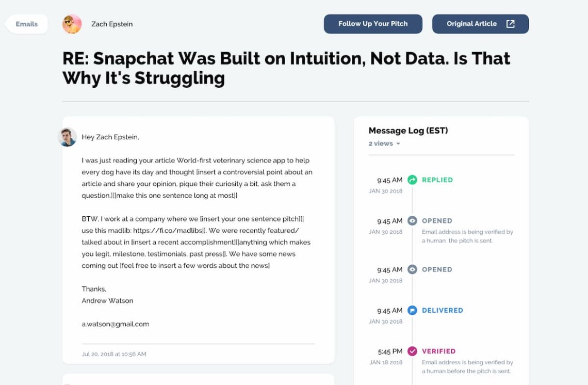Click Andrew Watson's sender avatar
The width and height of the screenshot is (588, 385).
(68, 137)
